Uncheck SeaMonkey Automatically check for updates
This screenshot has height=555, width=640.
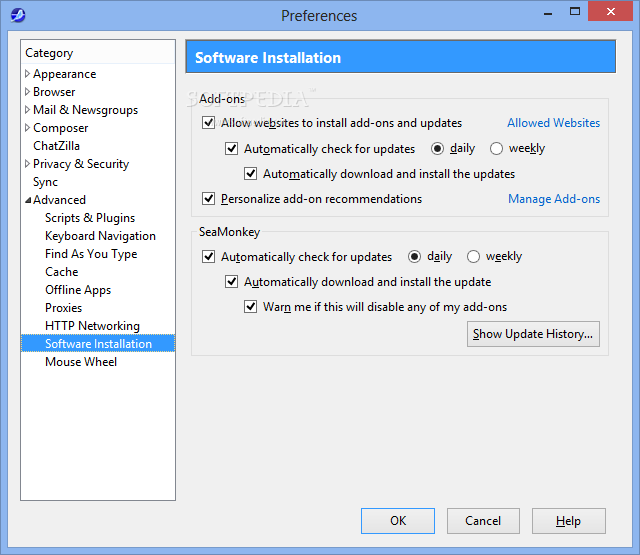coord(209,257)
